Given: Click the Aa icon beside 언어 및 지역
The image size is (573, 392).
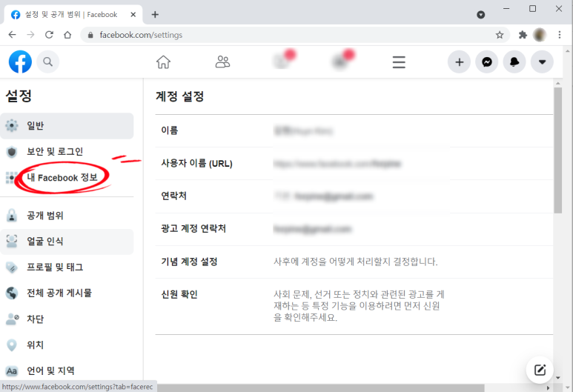Looking at the screenshot, I should pyautogui.click(x=12, y=371).
